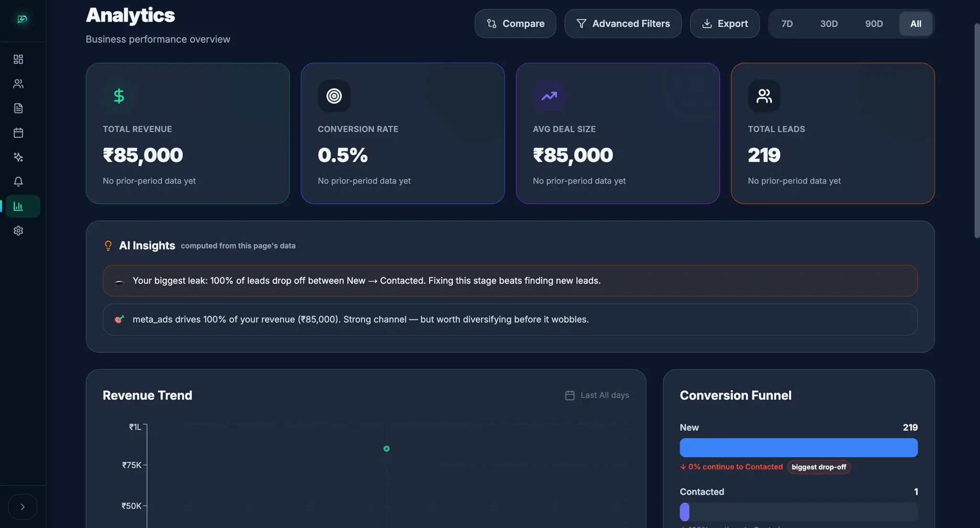The width and height of the screenshot is (980, 528).
Task: Click the biggest drop-off badge
Action: (x=819, y=467)
